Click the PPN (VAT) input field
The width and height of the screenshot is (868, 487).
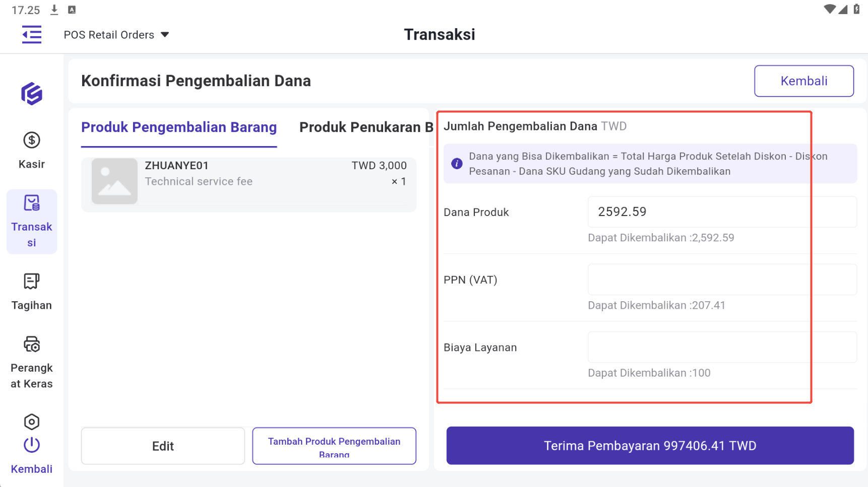[x=722, y=280]
